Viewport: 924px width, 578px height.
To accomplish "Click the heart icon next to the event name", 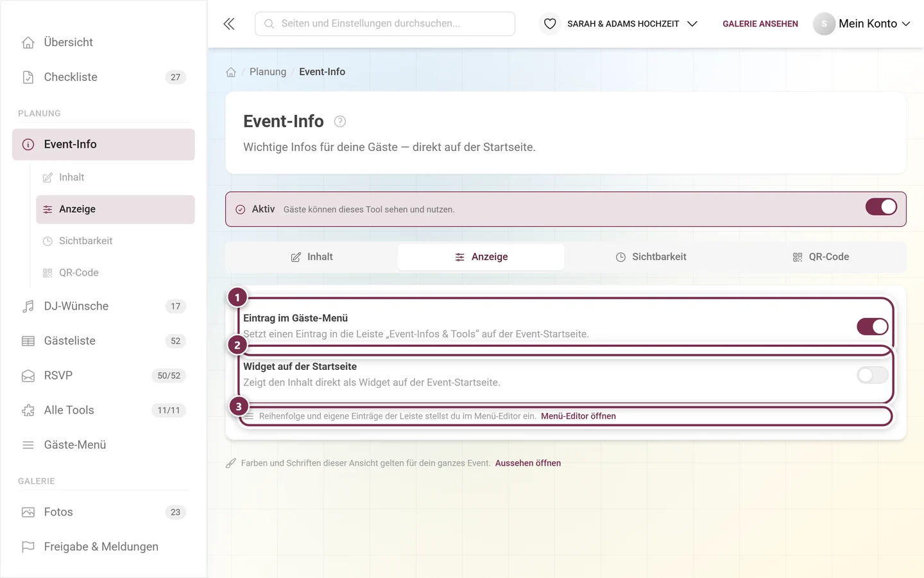I will coord(550,24).
